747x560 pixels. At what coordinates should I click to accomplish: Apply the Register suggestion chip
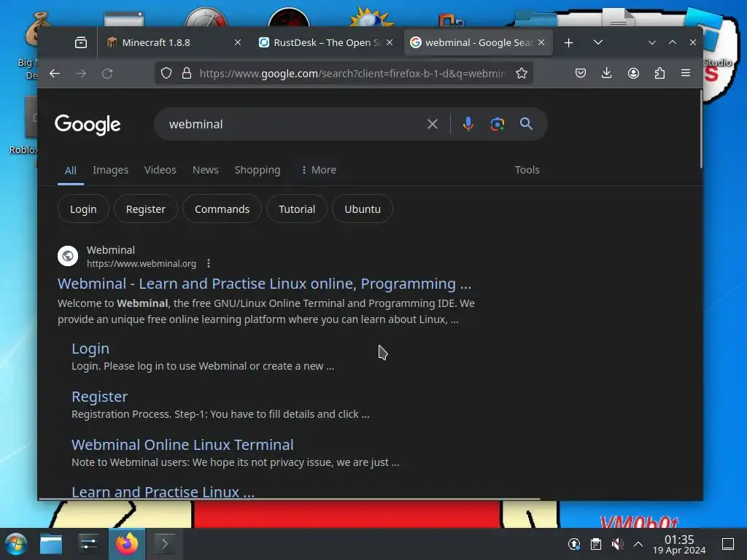(x=146, y=209)
